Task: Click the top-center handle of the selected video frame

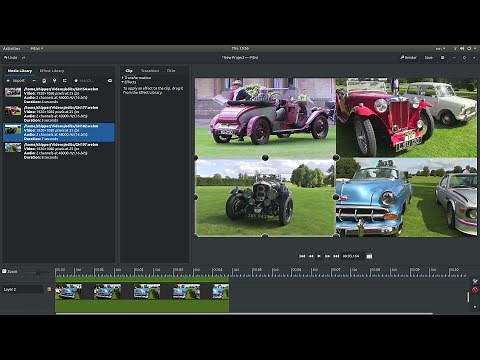Action: tap(265, 158)
